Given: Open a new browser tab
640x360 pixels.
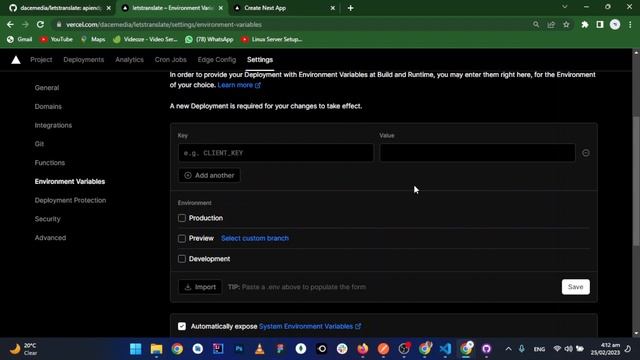Looking at the screenshot, I should (350, 8).
